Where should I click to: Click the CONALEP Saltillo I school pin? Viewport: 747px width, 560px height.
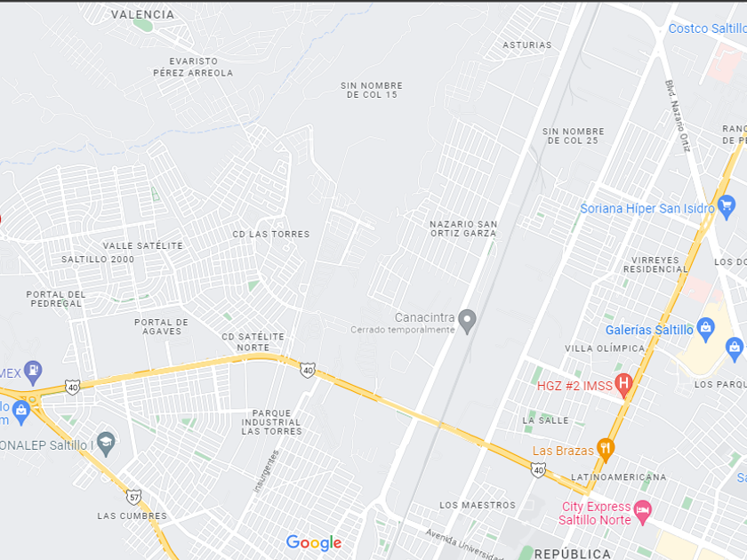coord(106,444)
